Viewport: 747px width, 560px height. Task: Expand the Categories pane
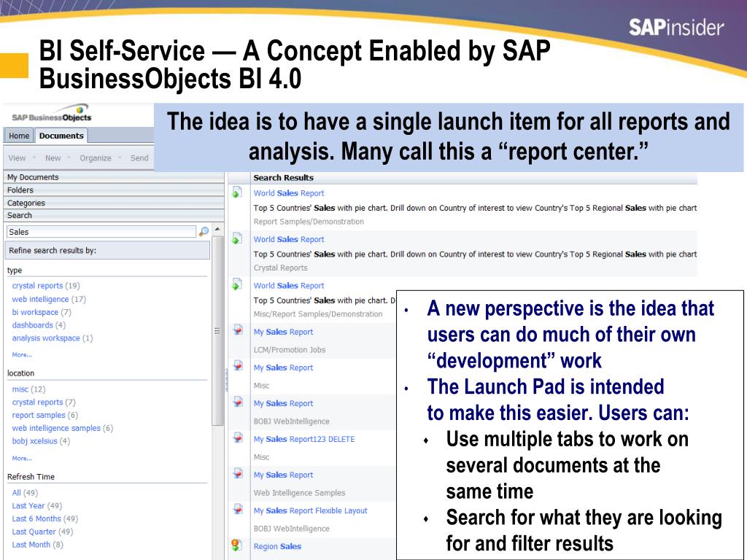(x=113, y=203)
